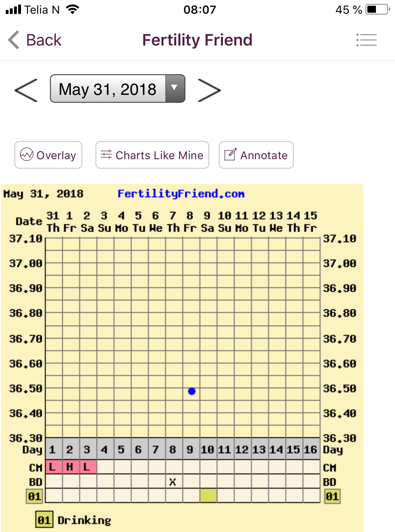
Task: Select cycle day 1 in the Day row
Action: pyautogui.click(x=52, y=449)
